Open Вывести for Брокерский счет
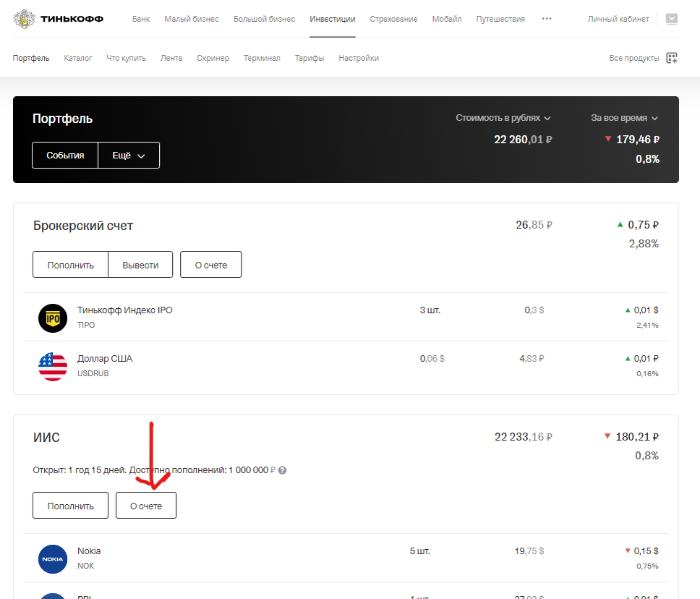 140,264
